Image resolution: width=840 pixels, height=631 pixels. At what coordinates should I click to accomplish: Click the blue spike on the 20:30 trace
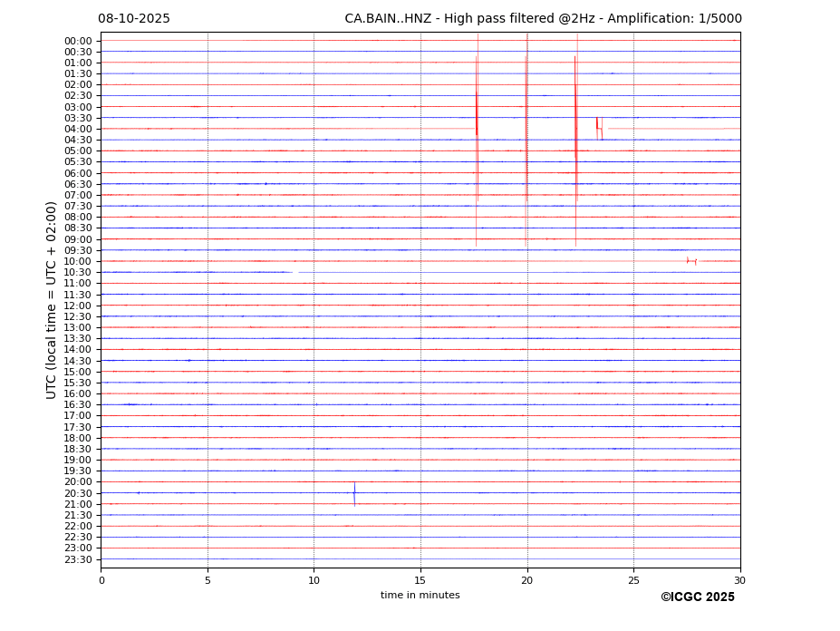coord(354,494)
